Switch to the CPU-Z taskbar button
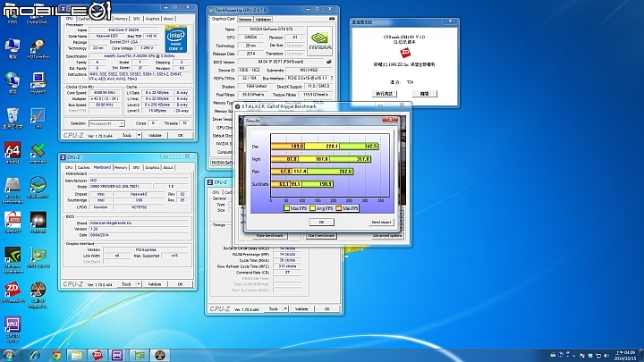Screen dimensions: 644x362 point(118,355)
